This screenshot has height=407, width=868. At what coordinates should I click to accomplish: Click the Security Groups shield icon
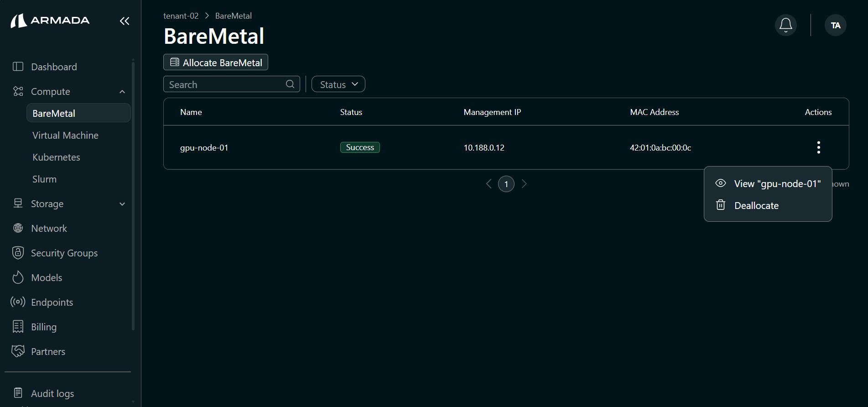click(18, 253)
